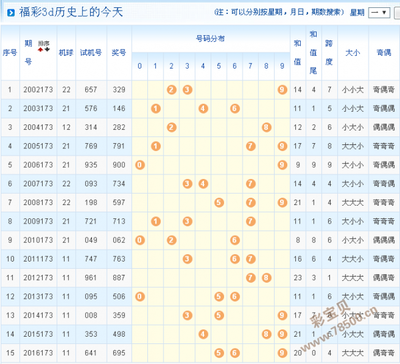Click 小小大 in row 2002173
This screenshot has width=400, height=364.
pyautogui.click(x=353, y=90)
